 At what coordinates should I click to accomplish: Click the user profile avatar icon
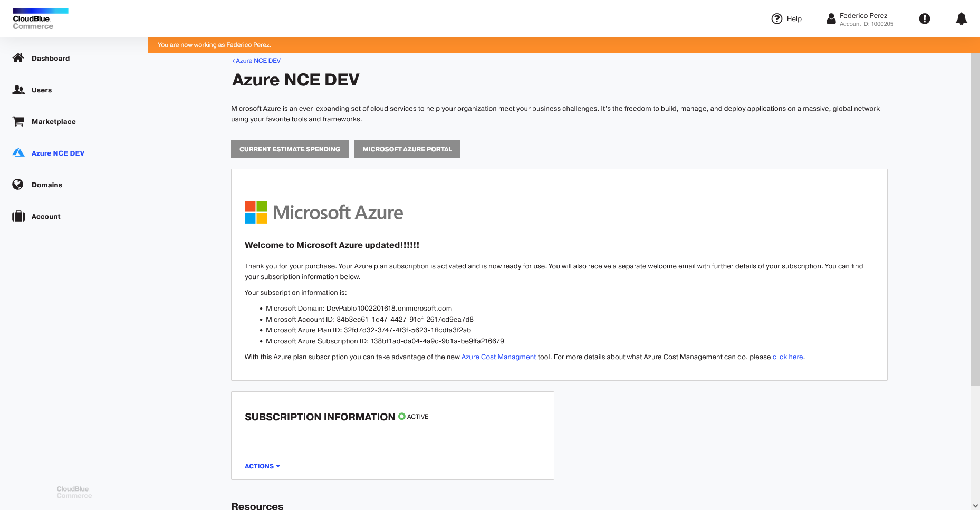(831, 19)
